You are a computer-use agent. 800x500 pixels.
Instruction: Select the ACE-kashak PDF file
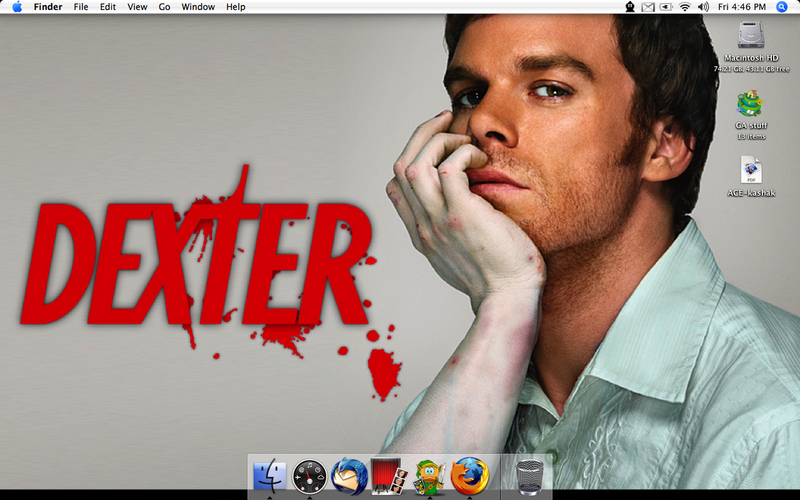tap(751, 170)
